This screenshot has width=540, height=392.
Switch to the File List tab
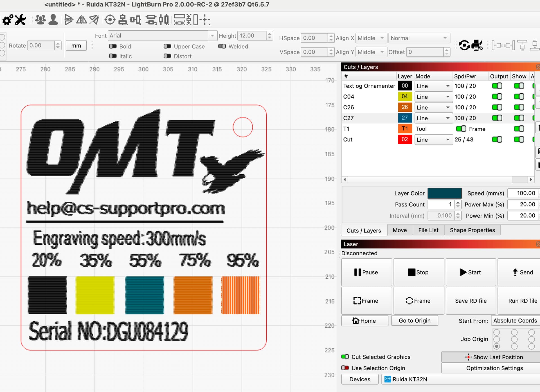coord(428,230)
